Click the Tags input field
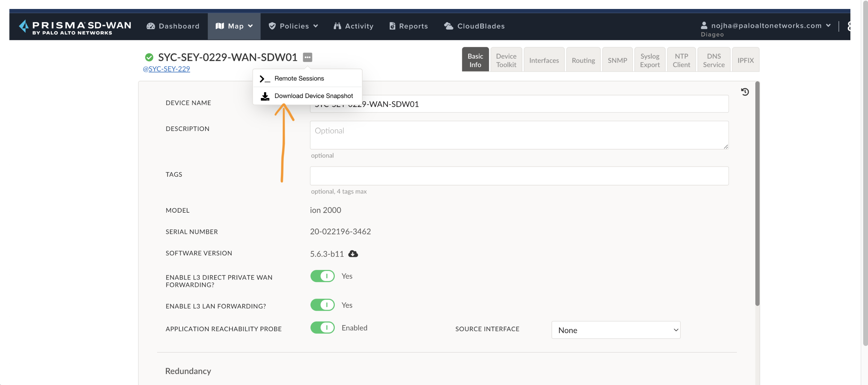Viewport: 868px width, 385px height. 519,176
